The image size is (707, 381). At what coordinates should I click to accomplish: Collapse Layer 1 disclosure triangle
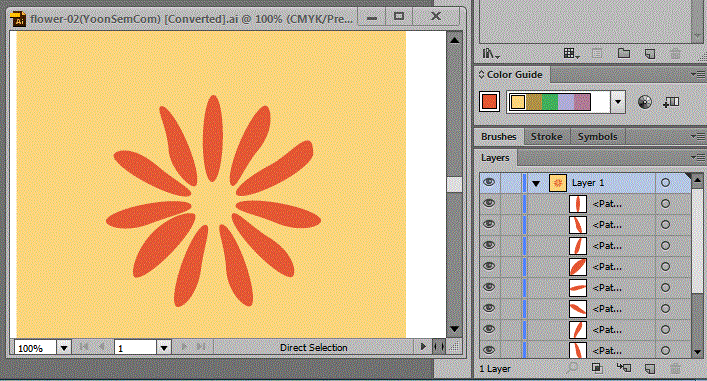(x=536, y=184)
